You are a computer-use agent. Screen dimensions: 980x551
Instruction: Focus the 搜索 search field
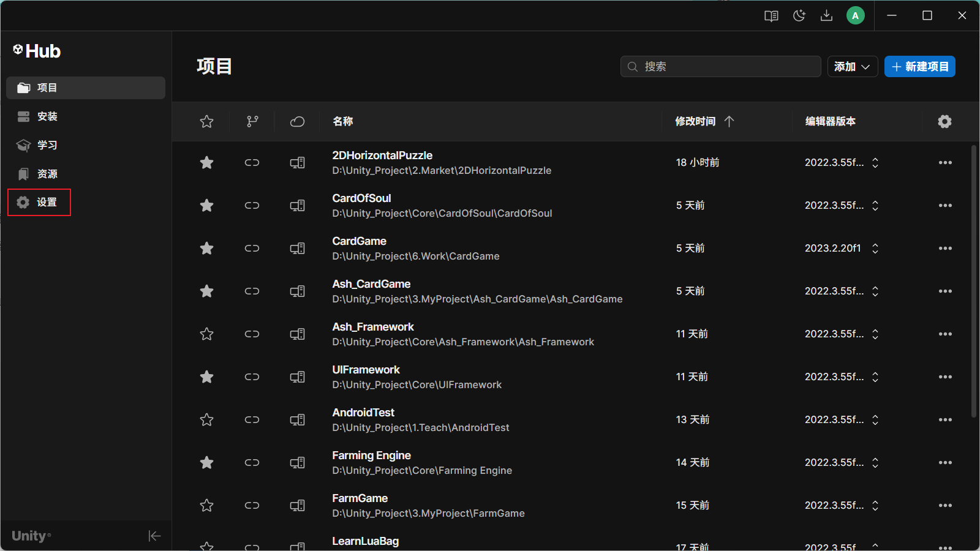(720, 67)
